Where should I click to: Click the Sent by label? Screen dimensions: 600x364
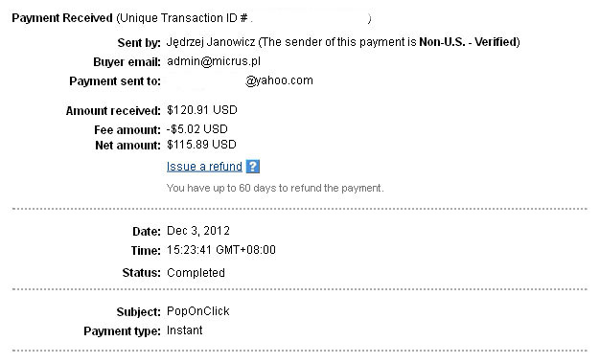point(139,43)
